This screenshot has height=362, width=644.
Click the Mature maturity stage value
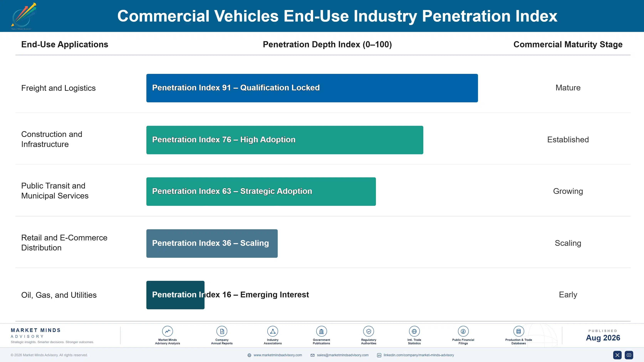point(568,88)
